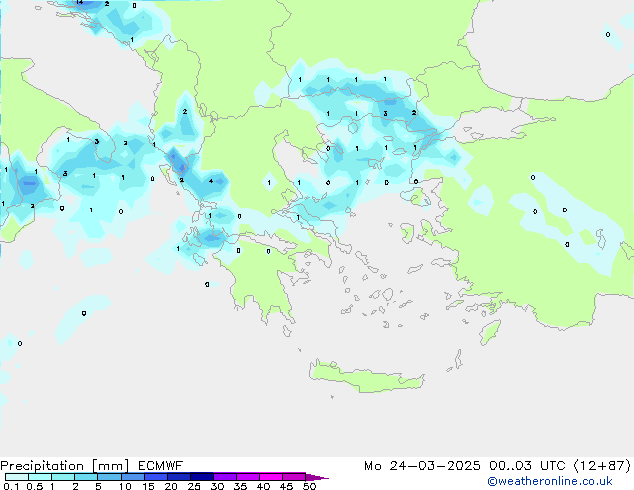634x490 pixels.
Task: Click the '4' precipitation value on map
Action: [x=211, y=181]
